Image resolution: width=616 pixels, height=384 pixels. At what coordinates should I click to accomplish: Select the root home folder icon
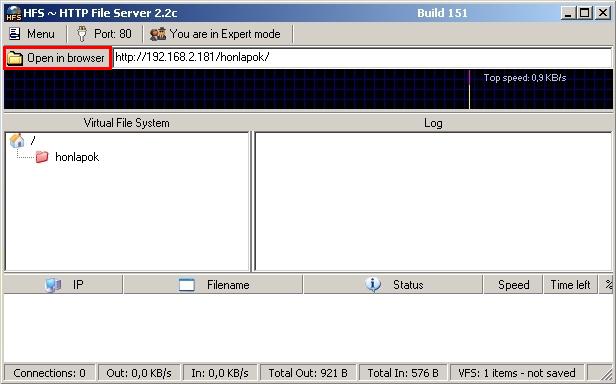[17, 140]
